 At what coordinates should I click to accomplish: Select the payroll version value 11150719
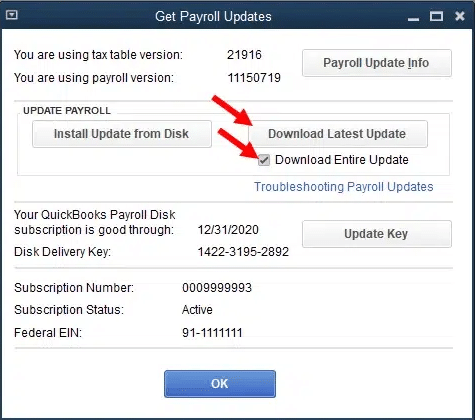click(x=254, y=78)
